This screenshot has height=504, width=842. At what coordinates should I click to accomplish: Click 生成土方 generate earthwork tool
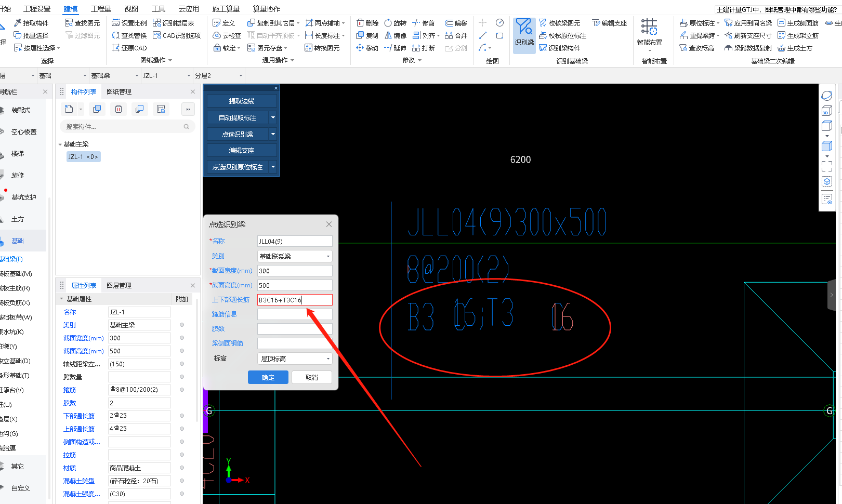795,48
